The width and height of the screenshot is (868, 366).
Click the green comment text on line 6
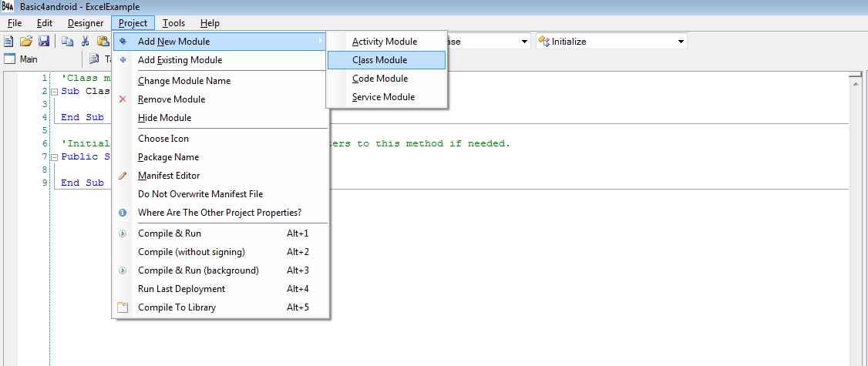(x=421, y=143)
